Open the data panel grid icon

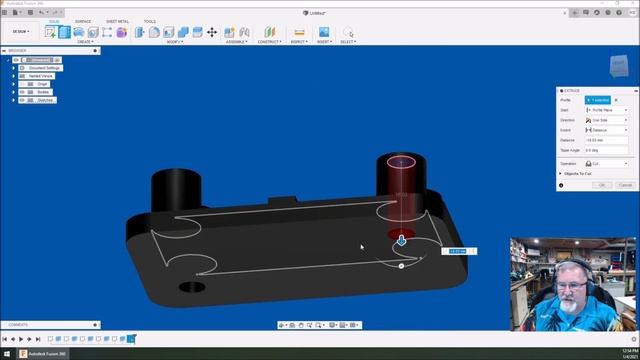pos(4,13)
